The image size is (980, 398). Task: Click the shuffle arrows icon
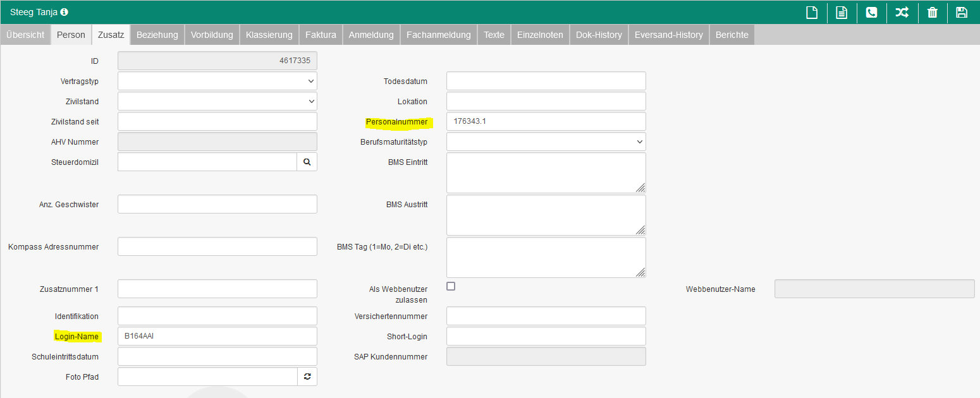click(x=902, y=12)
